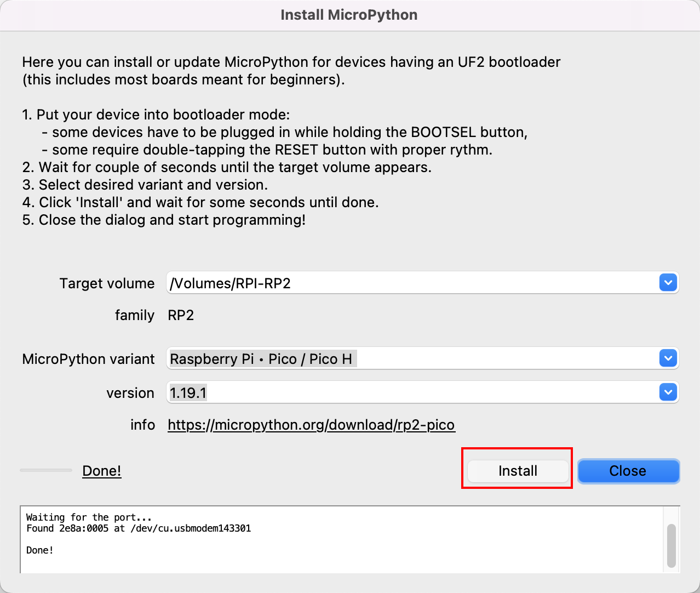Click the 1.19.1 version field
The height and width of the screenshot is (593, 700).
(x=422, y=392)
